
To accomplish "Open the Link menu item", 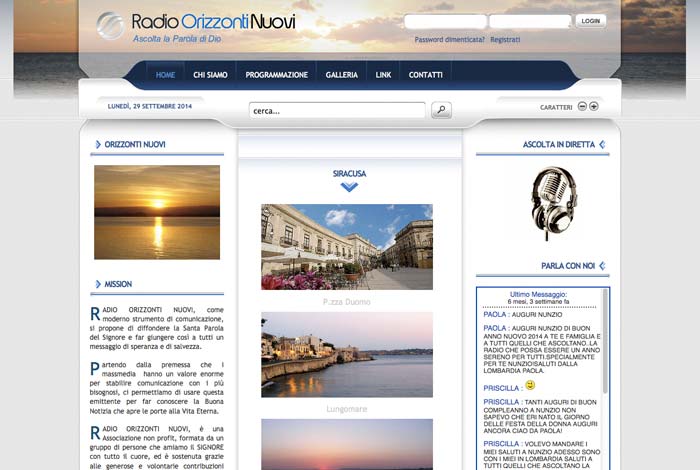I will (x=383, y=75).
